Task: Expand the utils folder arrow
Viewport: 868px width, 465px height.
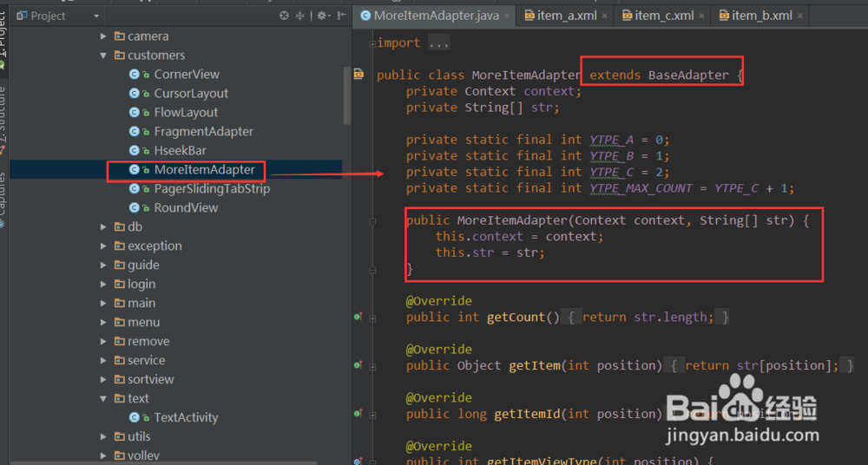Action: 103,436
